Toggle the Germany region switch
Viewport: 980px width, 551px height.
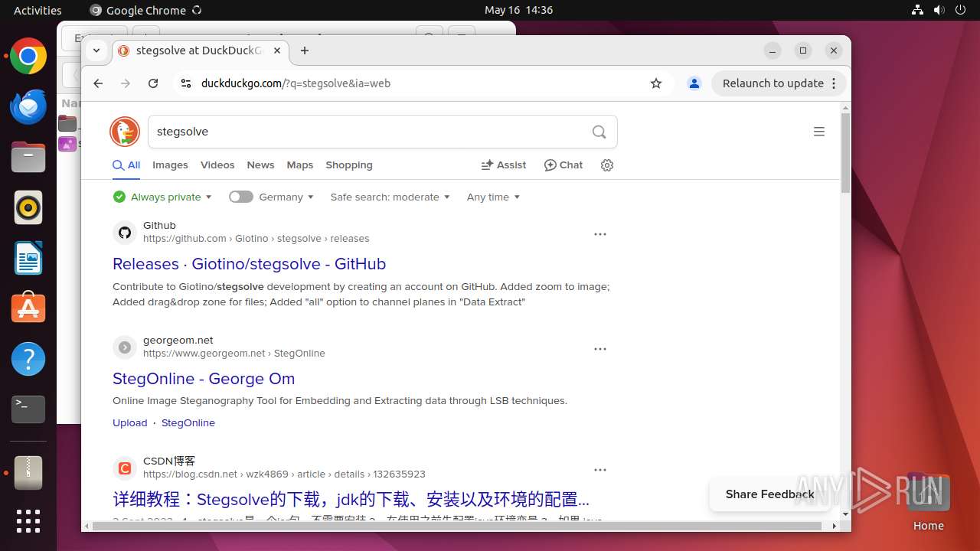coord(241,197)
